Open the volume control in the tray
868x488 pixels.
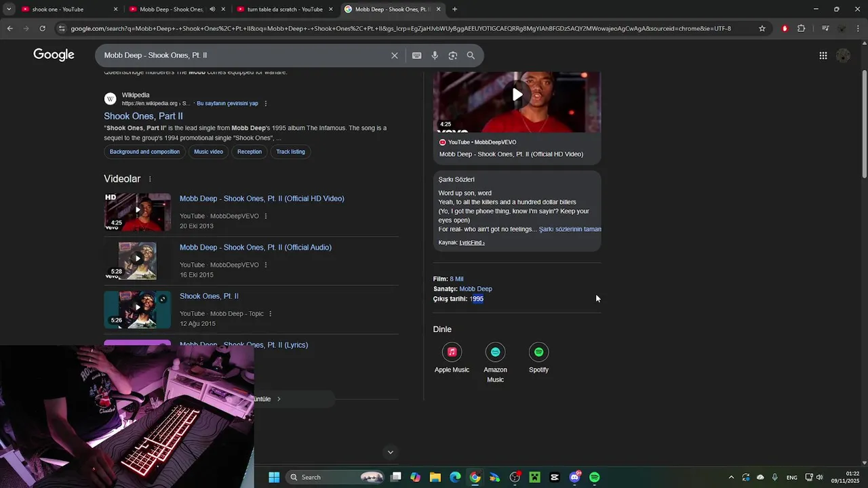[x=820, y=477]
